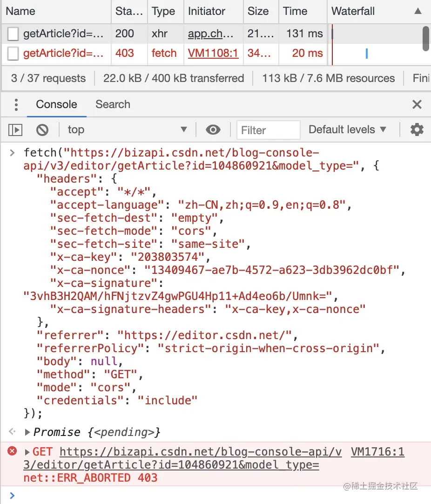
Task: Click the network table scrollbar
Action: (426, 39)
